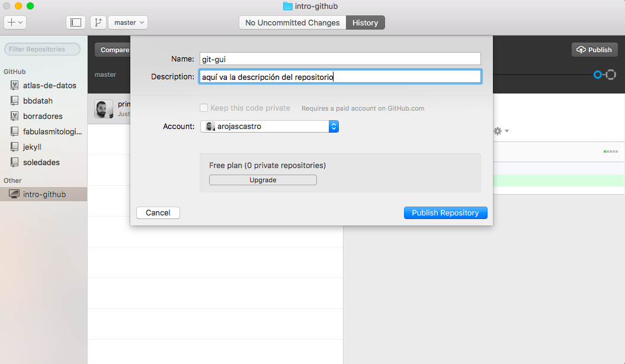Click the intro-github computer icon
625x364 pixels.
coord(14,194)
